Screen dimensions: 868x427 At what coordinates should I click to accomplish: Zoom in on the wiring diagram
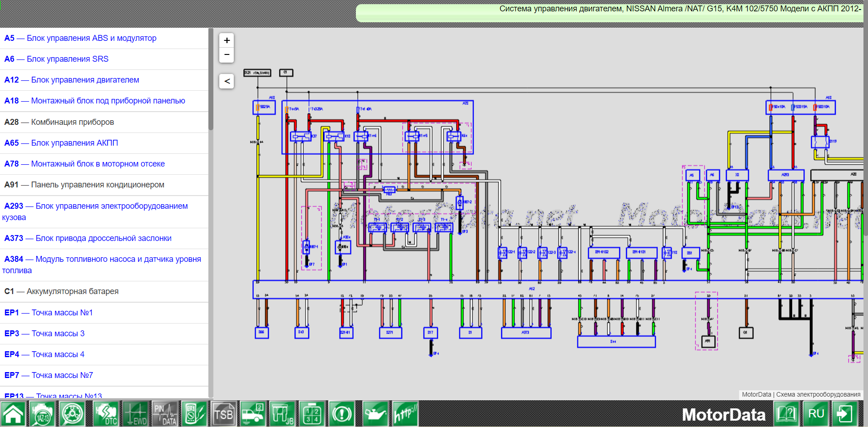(227, 40)
